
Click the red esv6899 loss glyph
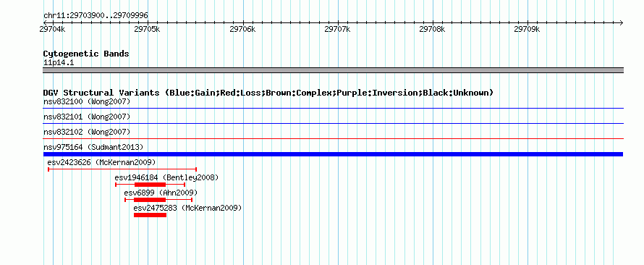coord(158,200)
